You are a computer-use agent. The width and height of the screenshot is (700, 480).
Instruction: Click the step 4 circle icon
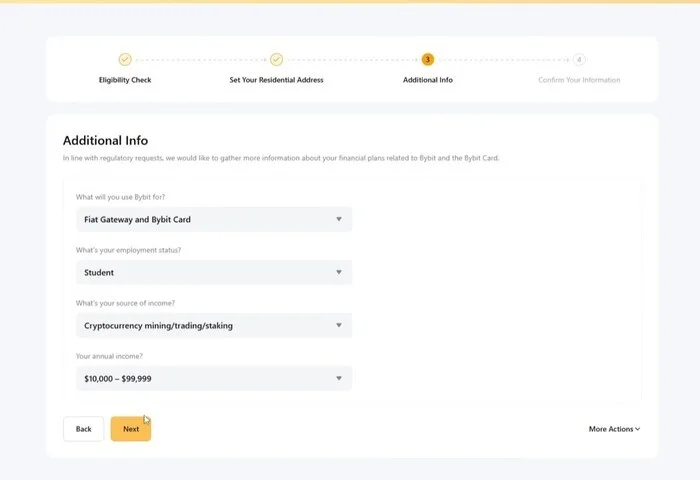click(x=579, y=60)
